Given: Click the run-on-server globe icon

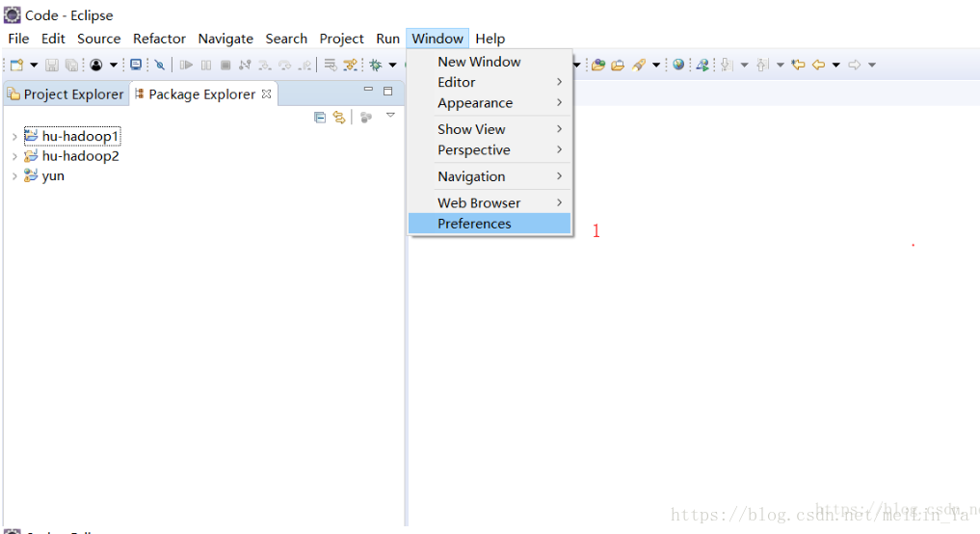Looking at the screenshot, I should click(x=702, y=65).
